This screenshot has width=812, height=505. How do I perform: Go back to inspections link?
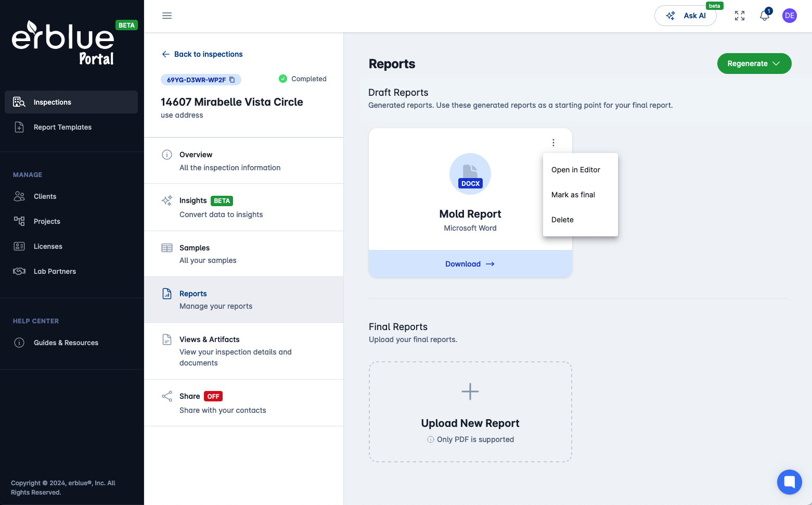[202, 54]
